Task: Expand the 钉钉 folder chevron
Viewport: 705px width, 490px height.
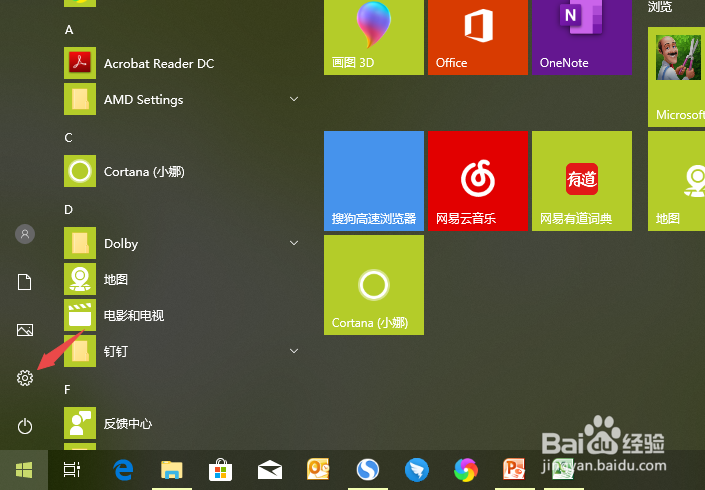Action: pyautogui.click(x=294, y=351)
